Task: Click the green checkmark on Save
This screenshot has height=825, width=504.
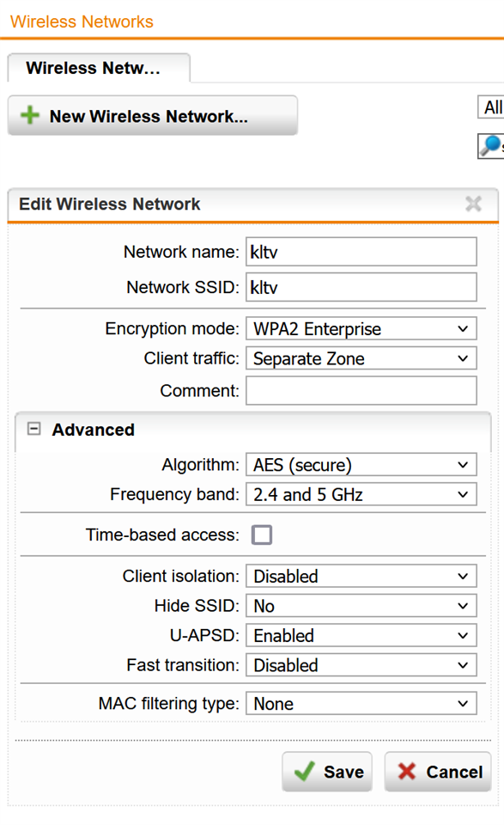Action: [x=305, y=772]
